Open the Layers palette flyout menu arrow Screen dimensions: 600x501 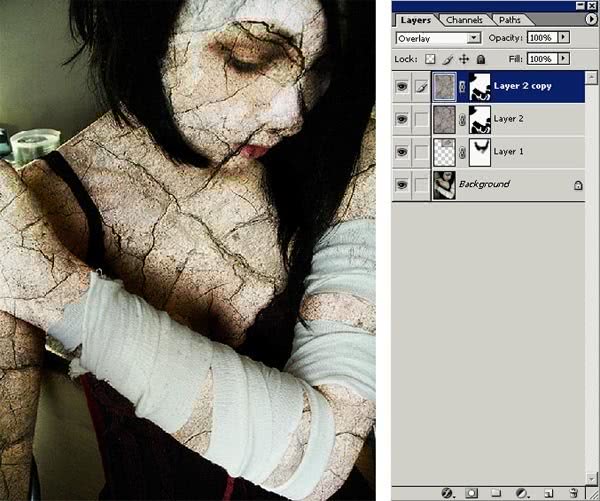click(591, 19)
